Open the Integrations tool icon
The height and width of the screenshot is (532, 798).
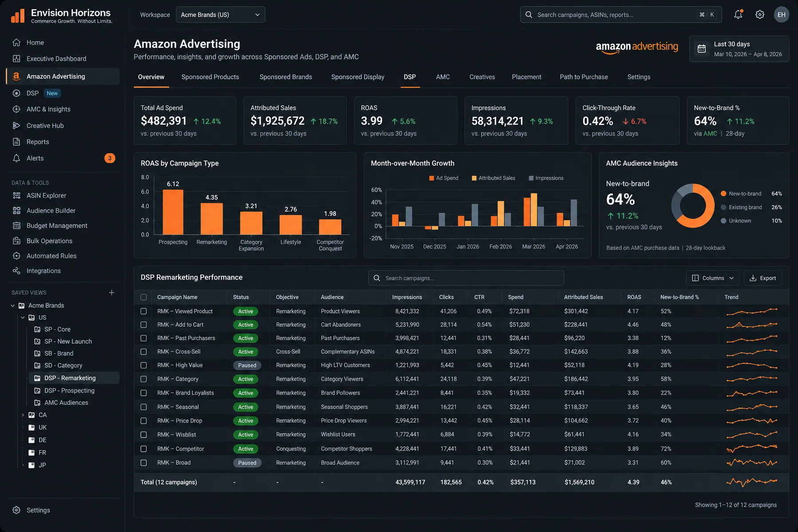(16, 271)
